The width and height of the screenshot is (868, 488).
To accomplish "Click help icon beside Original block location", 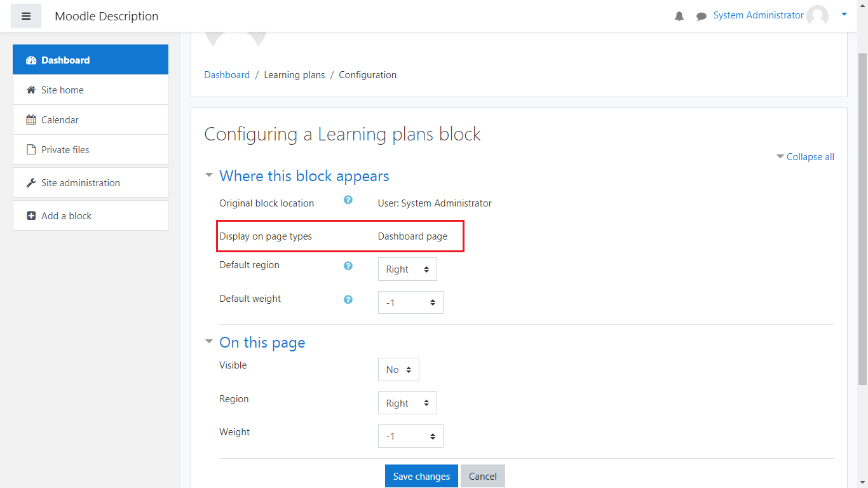I will (348, 200).
